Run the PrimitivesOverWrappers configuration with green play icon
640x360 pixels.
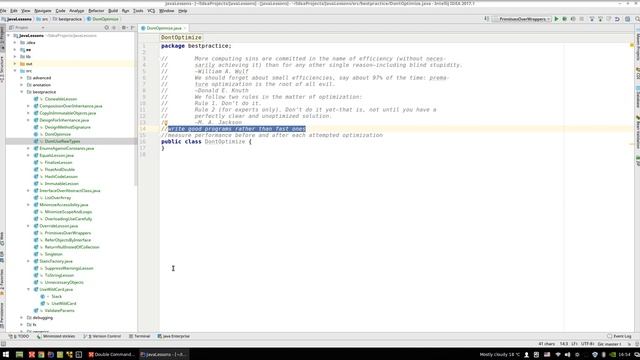(x=556, y=19)
